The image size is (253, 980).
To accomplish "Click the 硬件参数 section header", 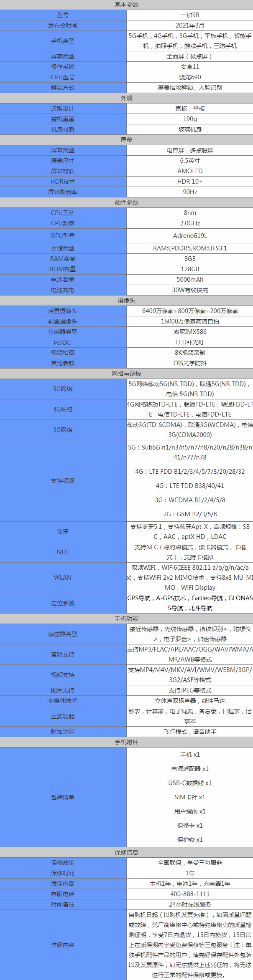I will click(x=126, y=202).
